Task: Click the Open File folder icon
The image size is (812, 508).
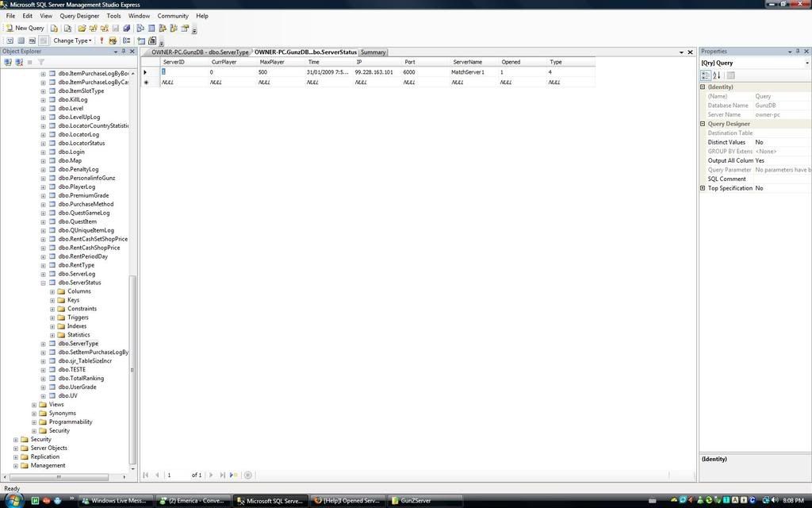Action: click(82, 29)
